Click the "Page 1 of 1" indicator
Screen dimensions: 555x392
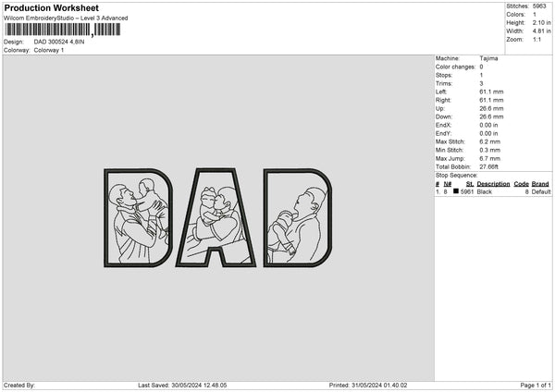point(536,386)
